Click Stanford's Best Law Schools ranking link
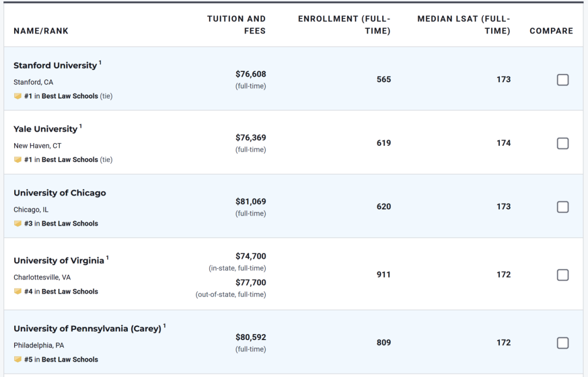Image resolution: width=588 pixels, height=377 pixels. [x=70, y=96]
